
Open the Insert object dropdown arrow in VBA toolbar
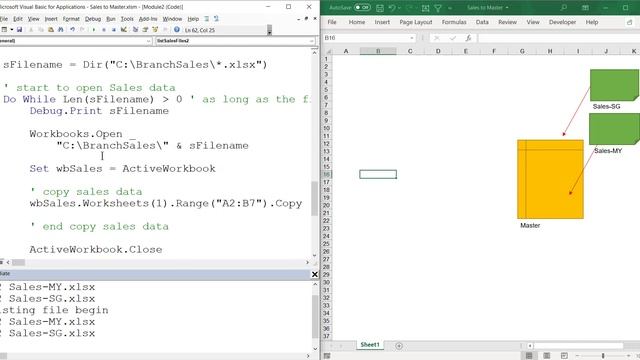(11, 29)
